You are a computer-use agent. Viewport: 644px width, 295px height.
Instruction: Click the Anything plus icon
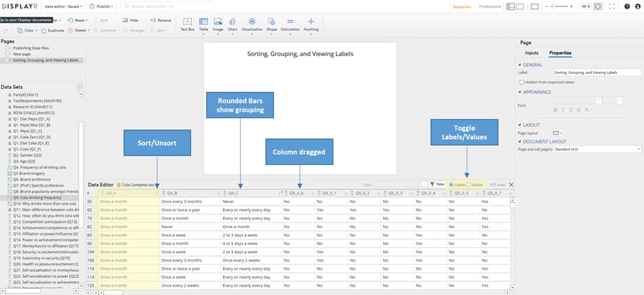[311, 25]
